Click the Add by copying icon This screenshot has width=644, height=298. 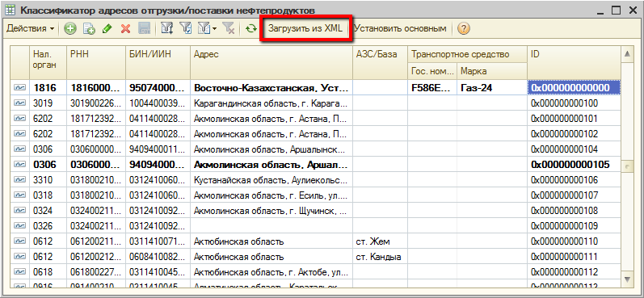[x=89, y=29]
